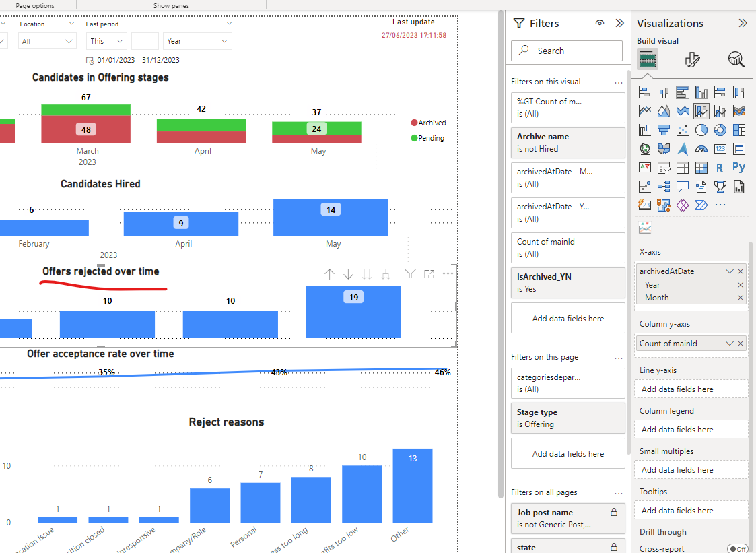
Task: Choose Line and stacked column chart visual
Action: pyautogui.click(x=701, y=111)
